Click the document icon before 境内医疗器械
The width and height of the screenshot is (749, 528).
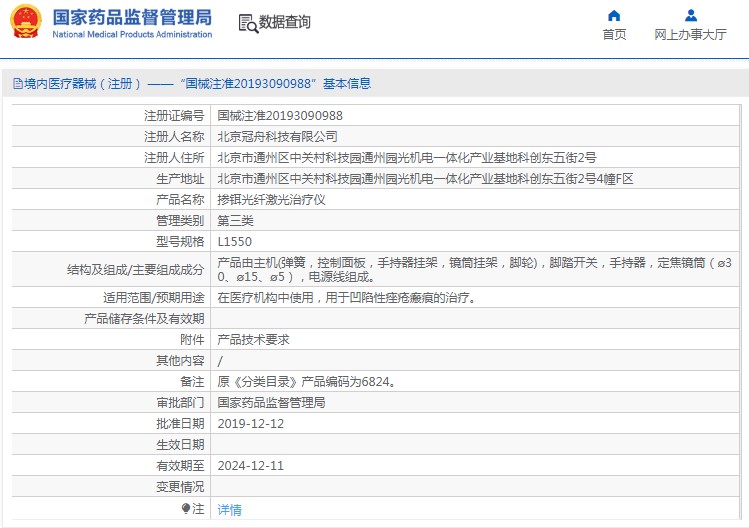18,84
